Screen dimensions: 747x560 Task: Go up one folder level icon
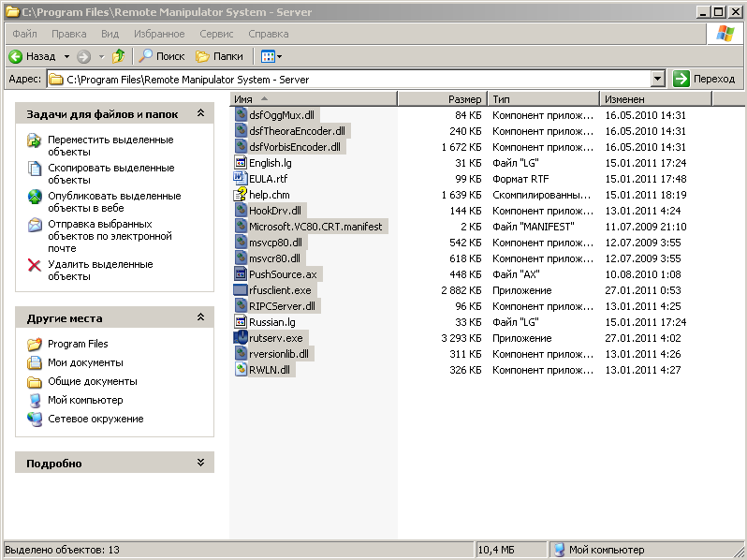click(x=119, y=56)
